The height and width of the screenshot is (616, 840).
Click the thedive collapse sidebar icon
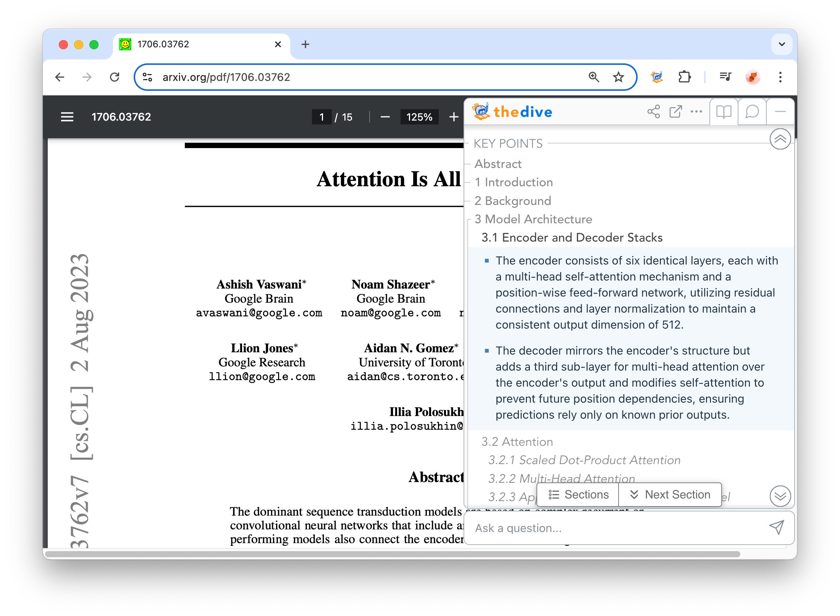(780, 112)
